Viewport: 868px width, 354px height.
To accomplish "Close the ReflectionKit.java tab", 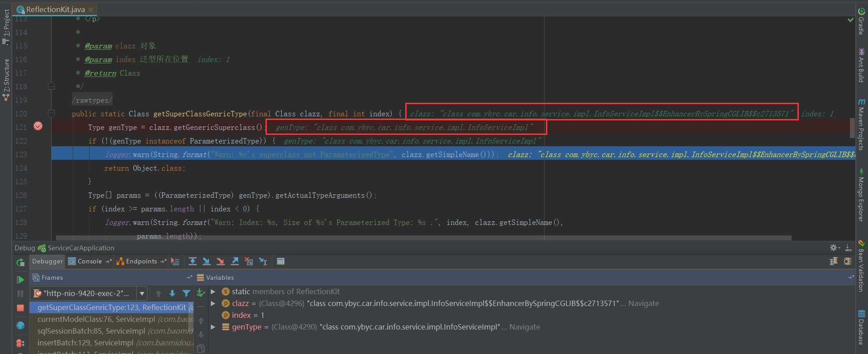I will point(91,10).
